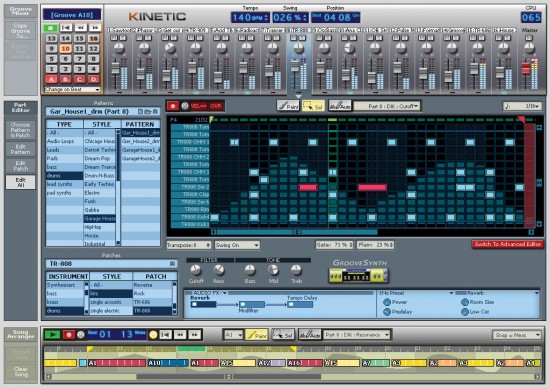Open the Edit All view
The image size is (550, 388).
(20, 182)
